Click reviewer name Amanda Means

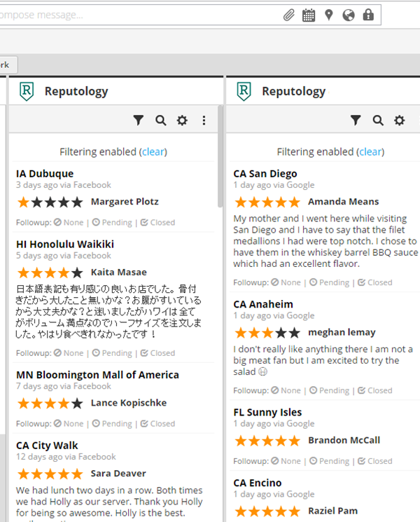343,201
